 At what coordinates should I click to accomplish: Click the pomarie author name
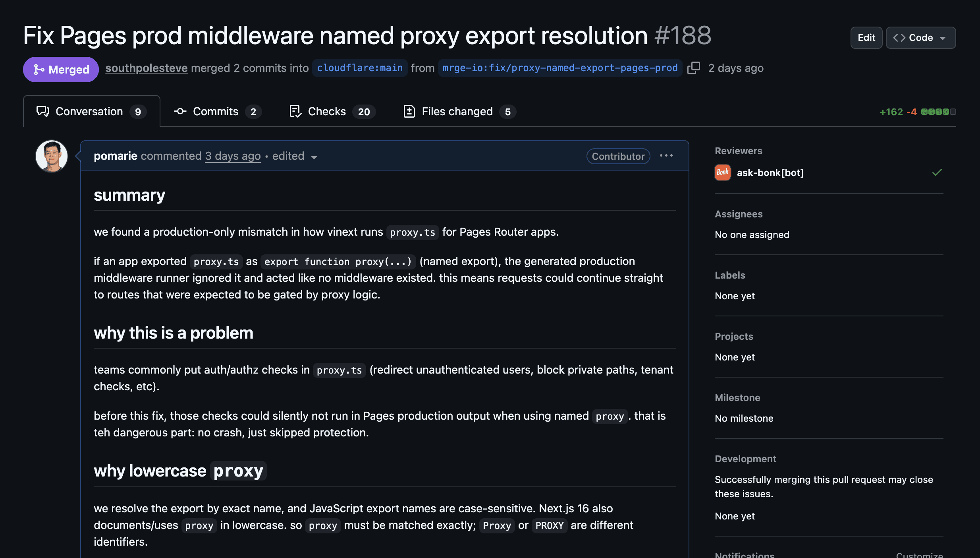click(x=115, y=156)
